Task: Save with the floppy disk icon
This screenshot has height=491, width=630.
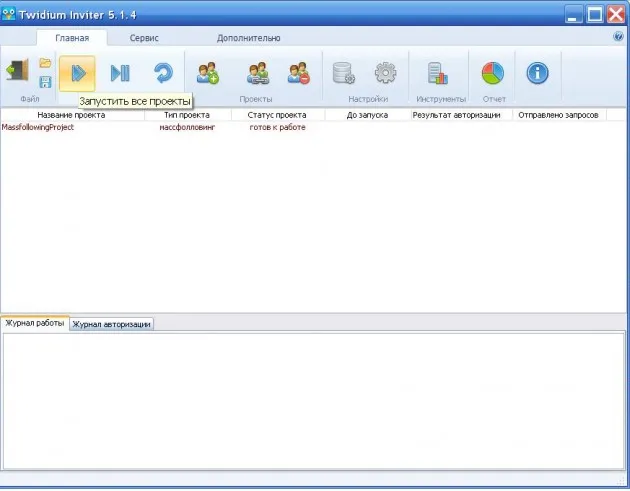Action: pyautogui.click(x=45, y=82)
